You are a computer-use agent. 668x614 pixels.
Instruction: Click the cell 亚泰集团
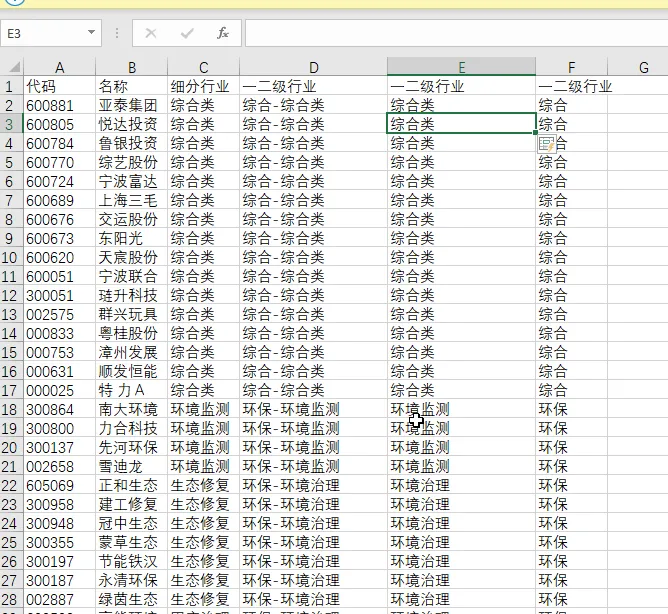132,105
